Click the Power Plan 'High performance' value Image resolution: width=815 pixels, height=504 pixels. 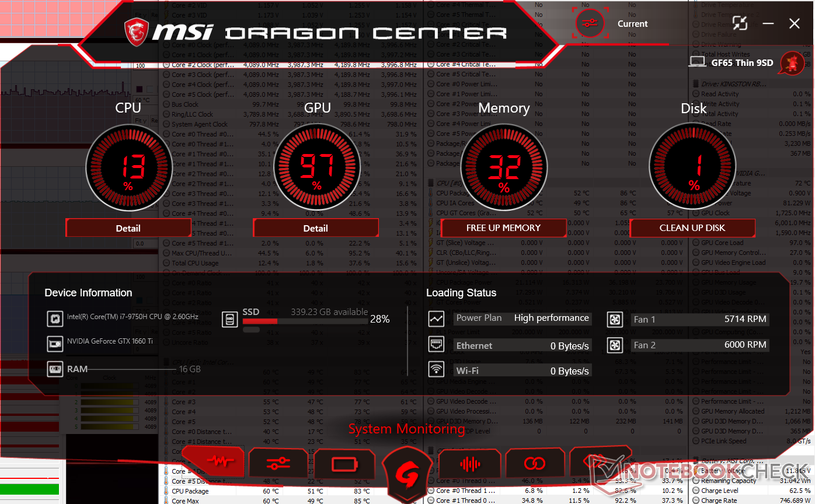tap(551, 318)
